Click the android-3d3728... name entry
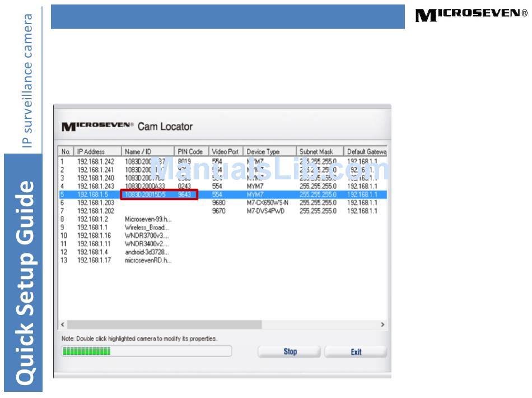 (x=147, y=252)
